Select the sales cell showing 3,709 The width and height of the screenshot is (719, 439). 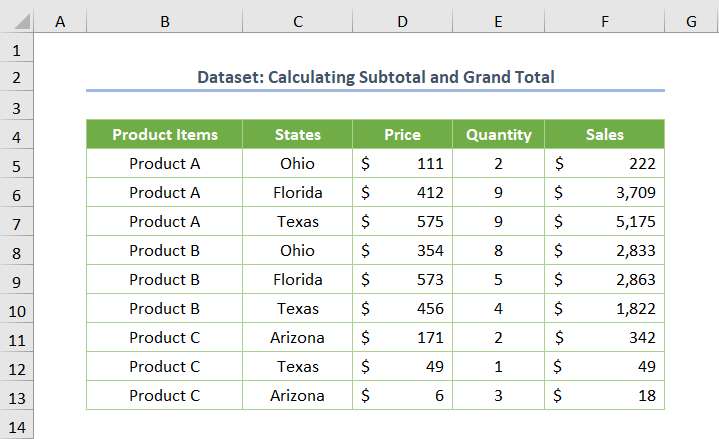point(605,193)
